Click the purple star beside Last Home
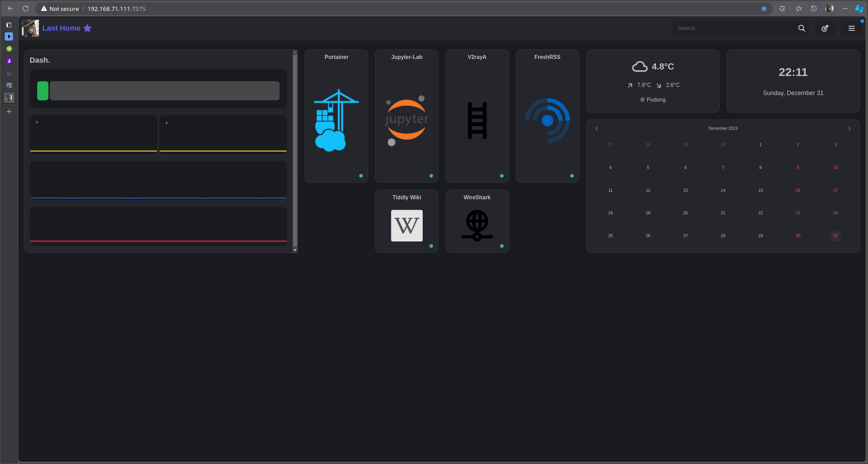The image size is (868, 464). click(88, 28)
